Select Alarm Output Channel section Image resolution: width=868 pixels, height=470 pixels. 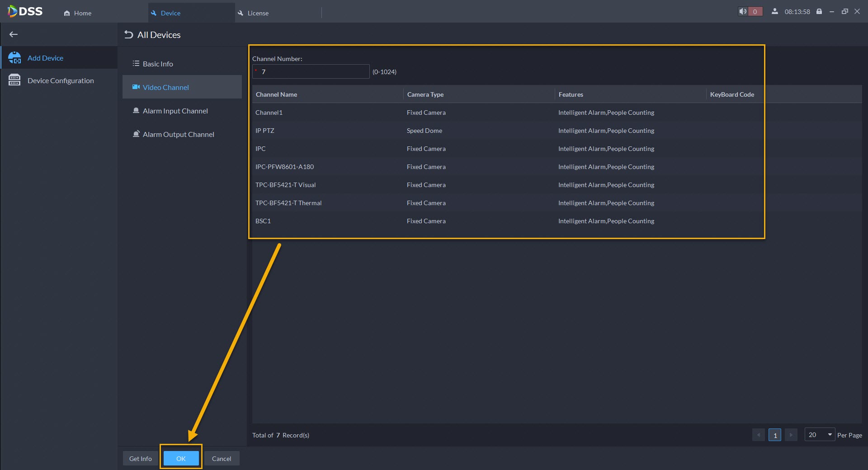point(178,134)
